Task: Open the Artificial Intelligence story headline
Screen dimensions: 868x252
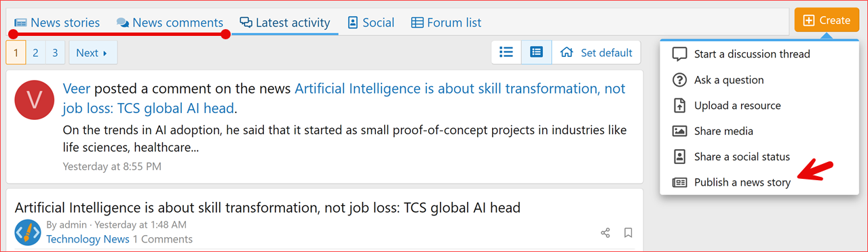Action: click(267, 207)
